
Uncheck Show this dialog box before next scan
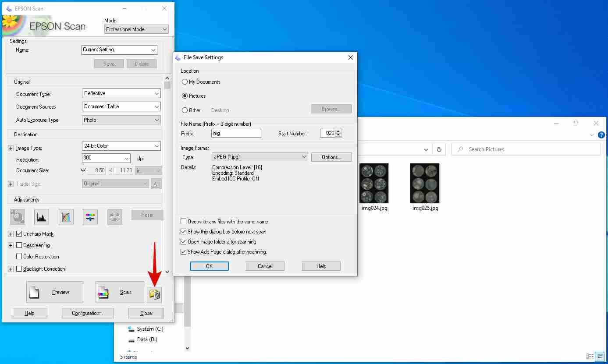point(184,232)
